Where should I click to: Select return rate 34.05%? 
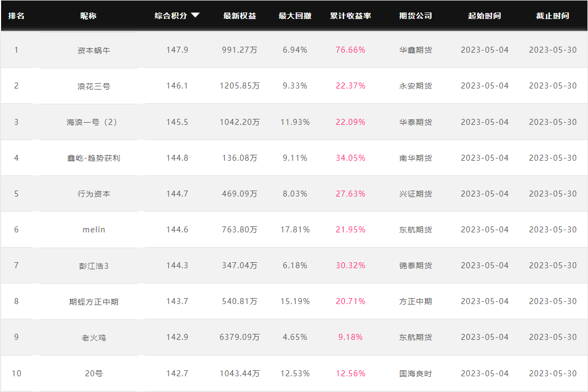[x=350, y=158]
